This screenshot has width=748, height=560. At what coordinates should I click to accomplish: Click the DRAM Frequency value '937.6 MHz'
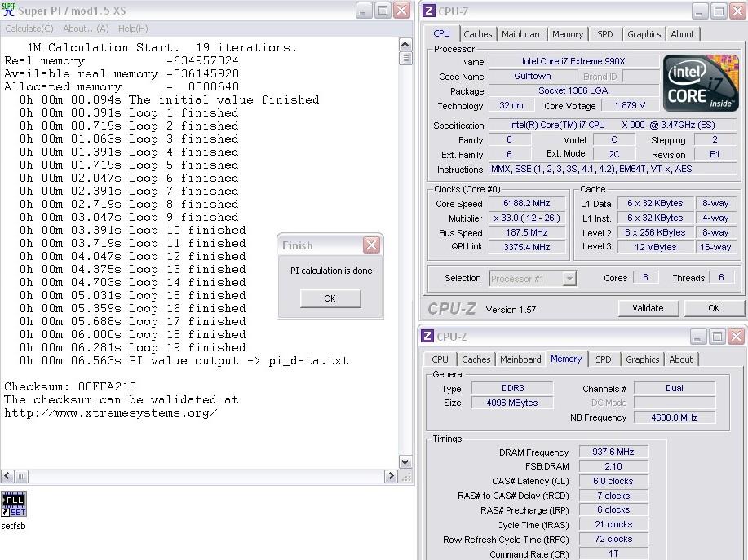pyautogui.click(x=613, y=452)
